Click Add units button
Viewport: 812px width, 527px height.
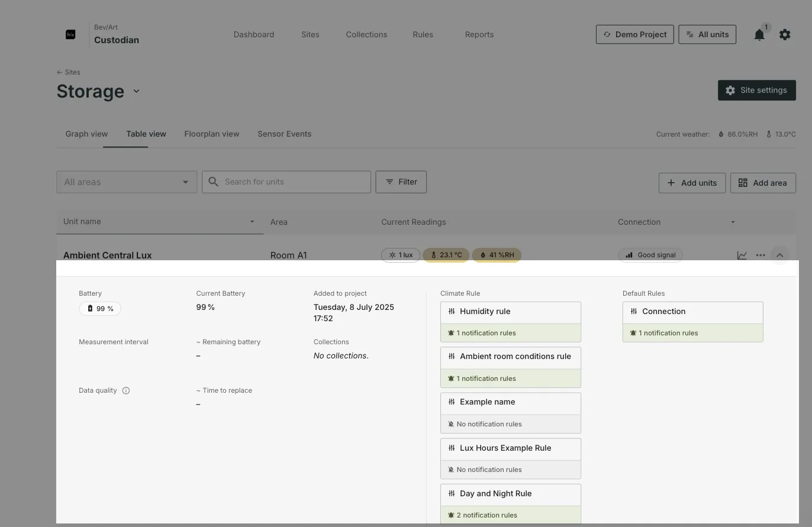[x=692, y=183]
